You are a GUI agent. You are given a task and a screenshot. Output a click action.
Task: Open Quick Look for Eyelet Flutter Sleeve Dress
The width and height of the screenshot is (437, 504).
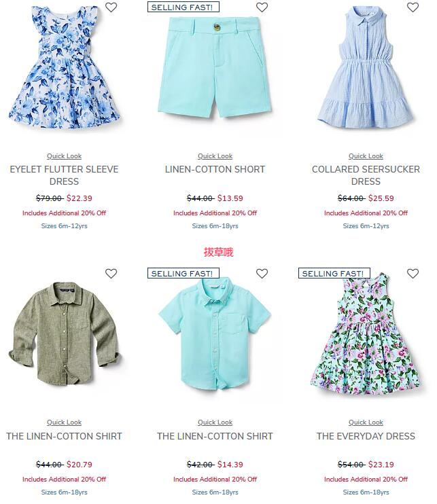[x=65, y=156]
